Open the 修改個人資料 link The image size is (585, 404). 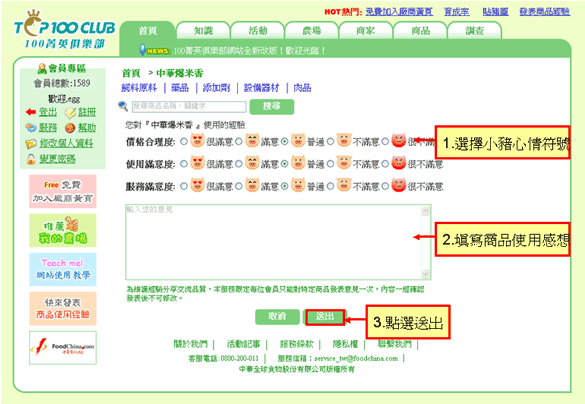pyautogui.click(x=66, y=144)
